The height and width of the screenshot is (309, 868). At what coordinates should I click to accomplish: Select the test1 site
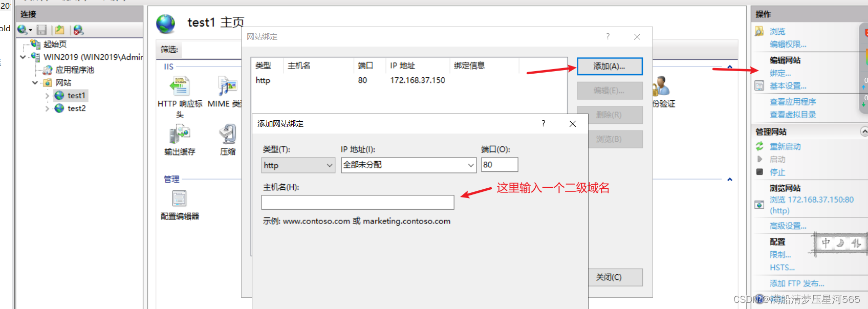click(76, 96)
